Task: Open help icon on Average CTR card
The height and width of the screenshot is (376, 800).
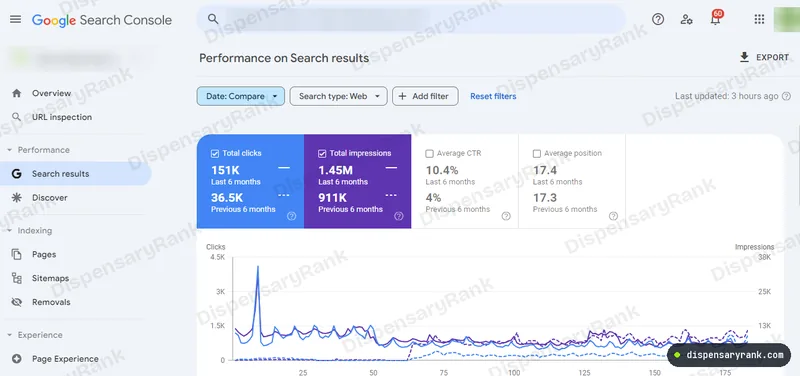Action: 506,216
